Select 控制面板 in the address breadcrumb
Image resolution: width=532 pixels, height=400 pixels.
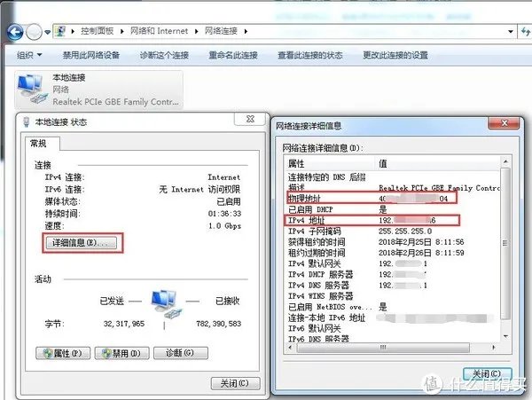click(x=97, y=31)
